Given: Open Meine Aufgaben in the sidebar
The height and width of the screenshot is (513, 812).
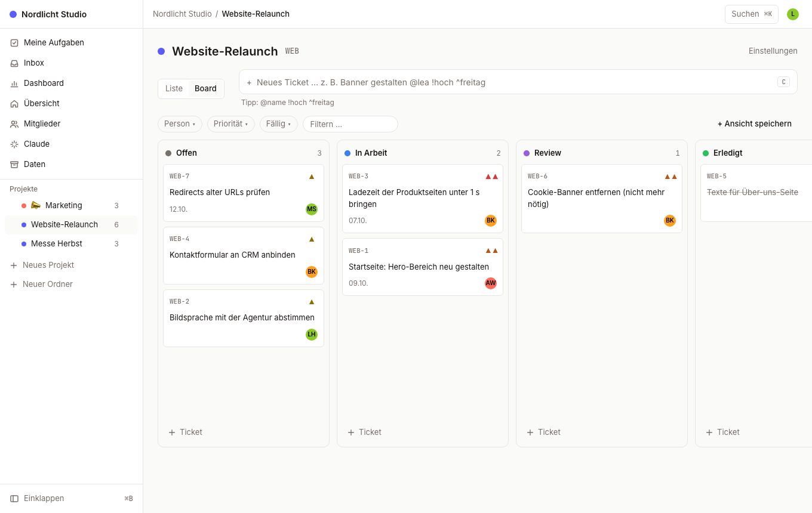Looking at the screenshot, I should point(72,42).
